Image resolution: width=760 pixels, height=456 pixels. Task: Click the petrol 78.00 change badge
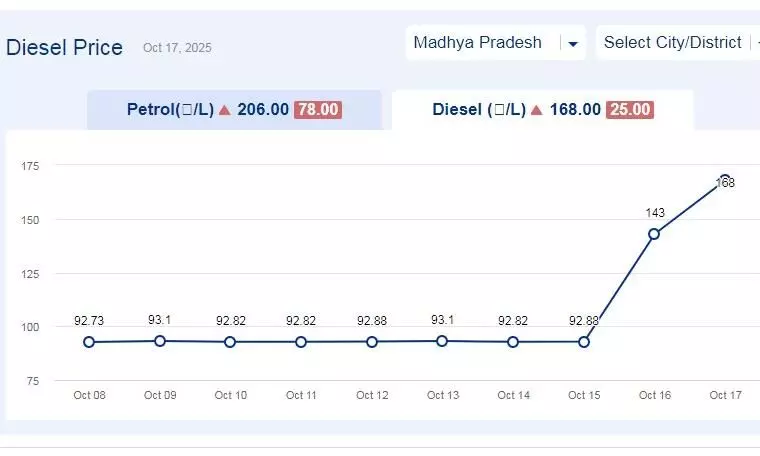(318, 110)
